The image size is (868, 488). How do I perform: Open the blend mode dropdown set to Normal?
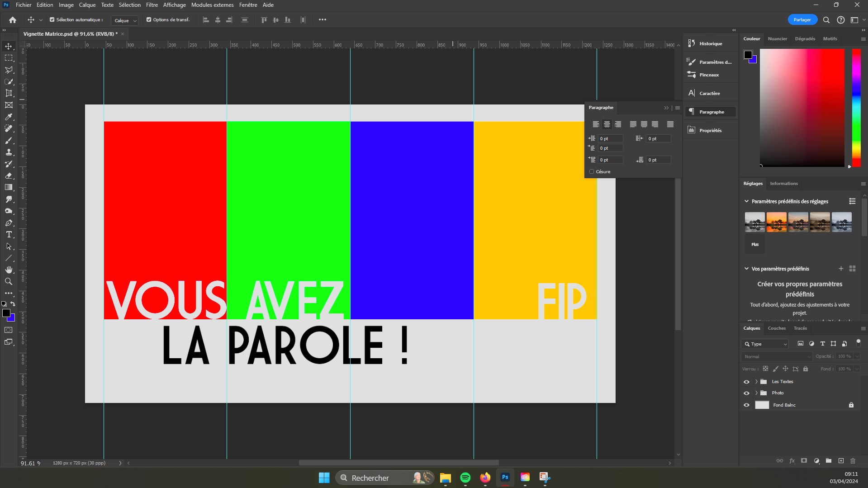pos(776,356)
